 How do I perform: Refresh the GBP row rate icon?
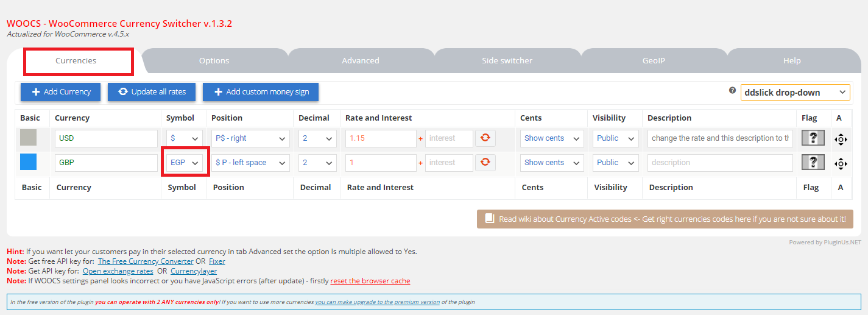[485, 163]
